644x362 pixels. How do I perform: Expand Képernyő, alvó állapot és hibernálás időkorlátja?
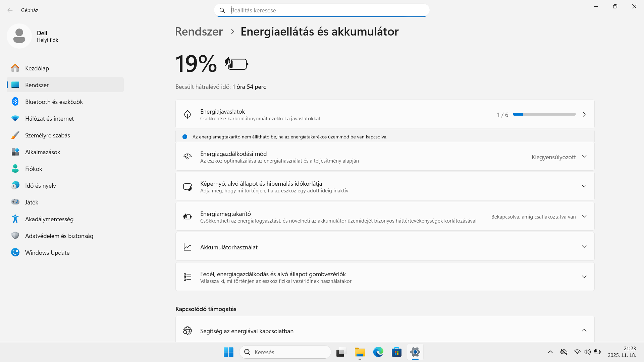click(584, 186)
